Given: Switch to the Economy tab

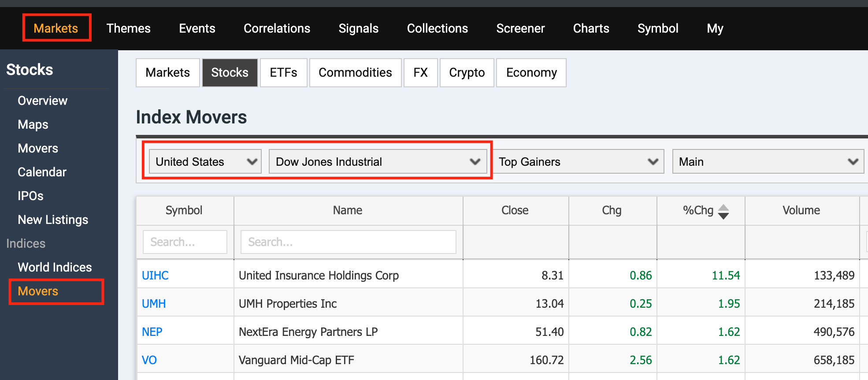Looking at the screenshot, I should click(x=531, y=73).
